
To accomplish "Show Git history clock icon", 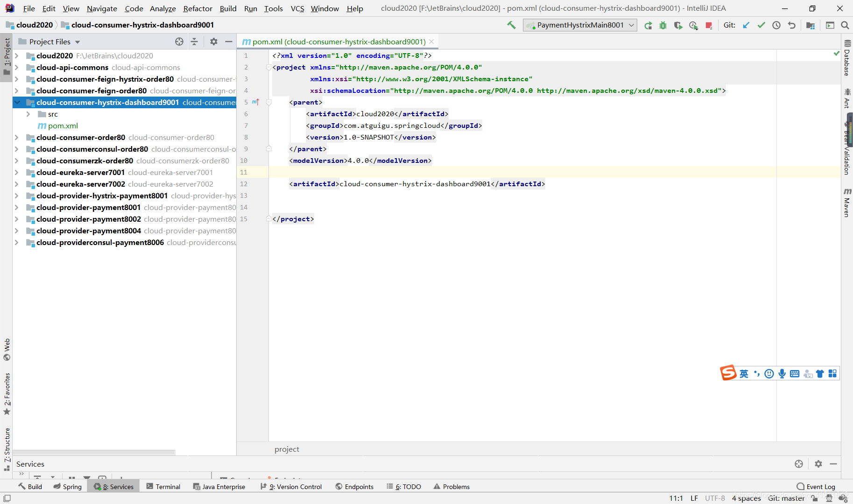I will (x=776, y=25).
